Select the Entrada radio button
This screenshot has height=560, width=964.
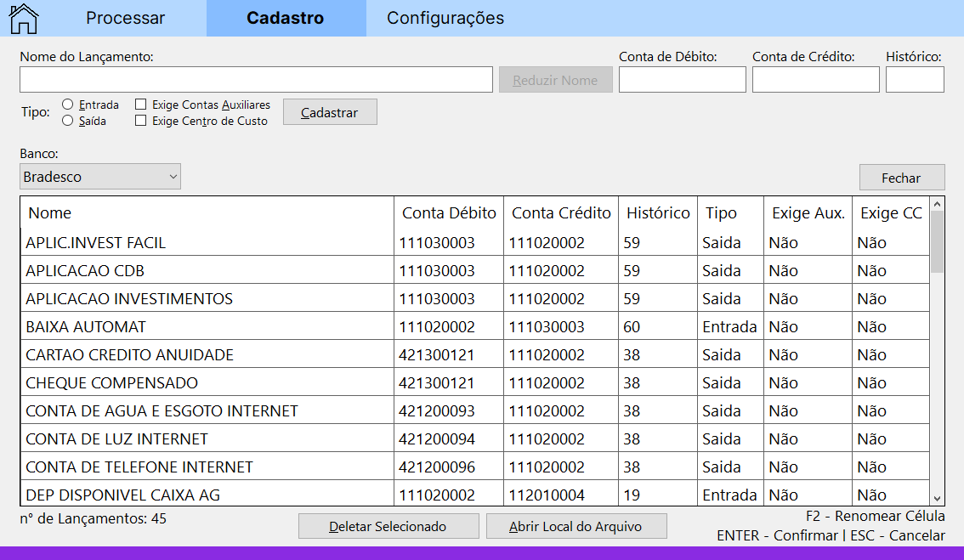(x=68, y=105)
